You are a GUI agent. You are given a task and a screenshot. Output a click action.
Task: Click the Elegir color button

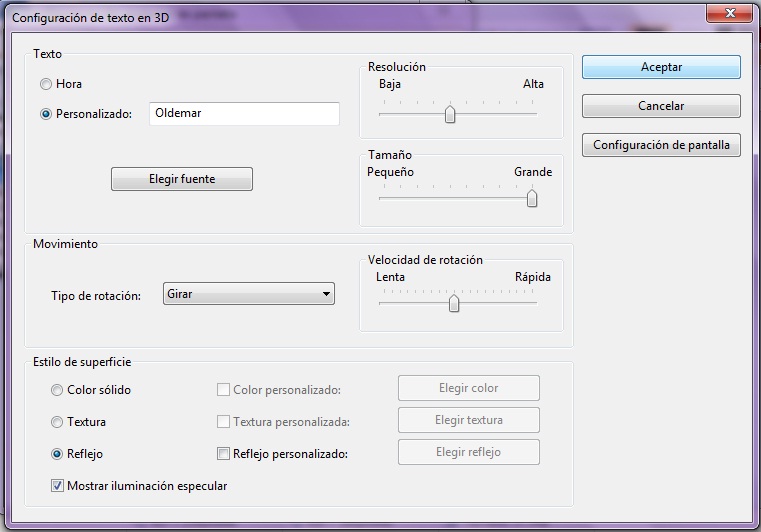pos(469,388)
